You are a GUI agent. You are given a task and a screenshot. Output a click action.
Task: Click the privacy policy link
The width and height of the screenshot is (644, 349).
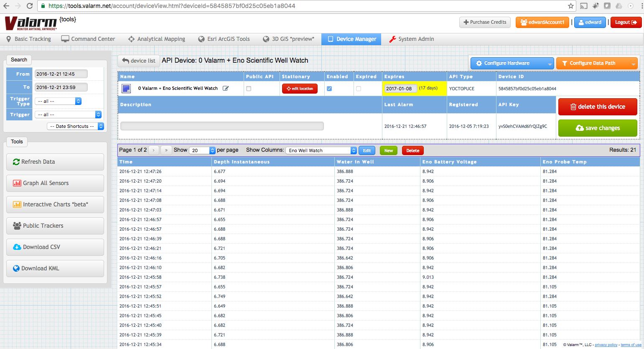tap(606, 345)
